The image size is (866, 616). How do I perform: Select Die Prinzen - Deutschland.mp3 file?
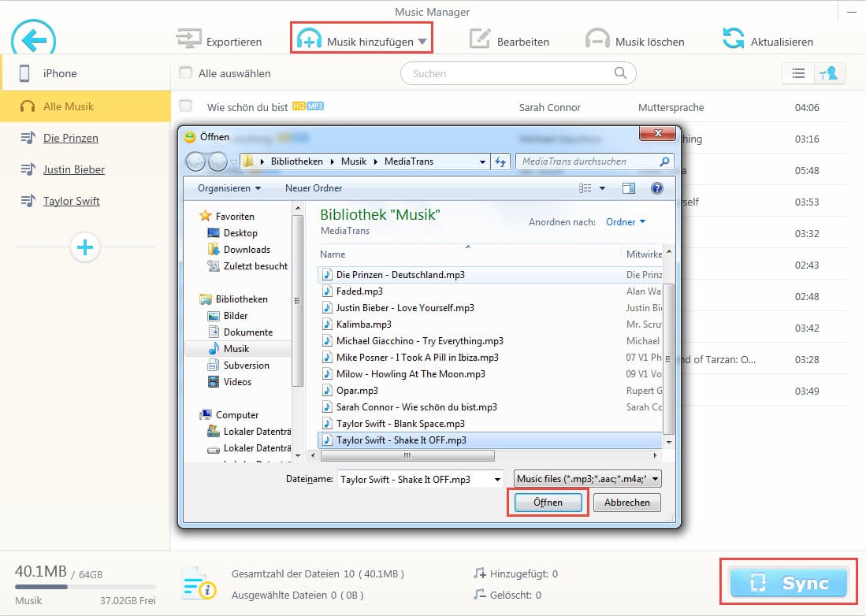pos(400,274)
